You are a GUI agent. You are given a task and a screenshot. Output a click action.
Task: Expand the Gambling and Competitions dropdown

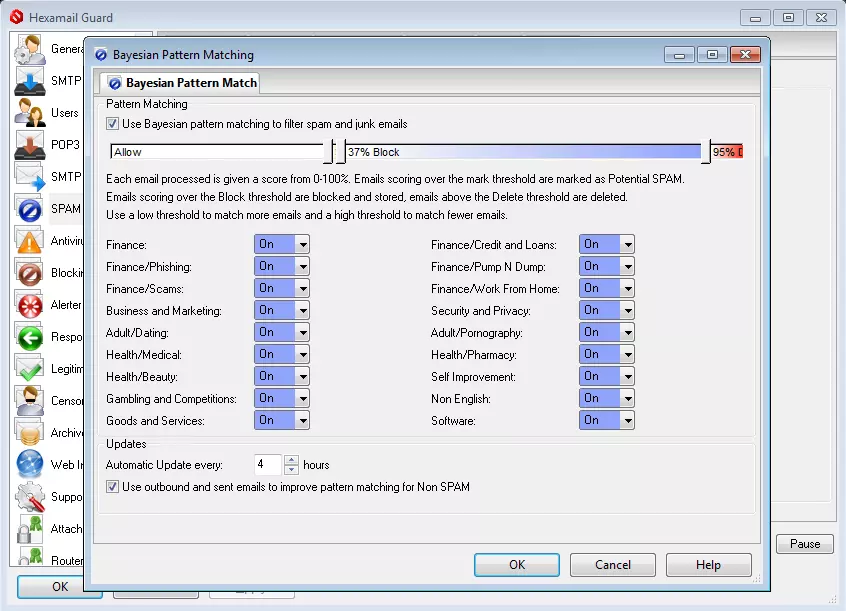[x=302, y=399]
